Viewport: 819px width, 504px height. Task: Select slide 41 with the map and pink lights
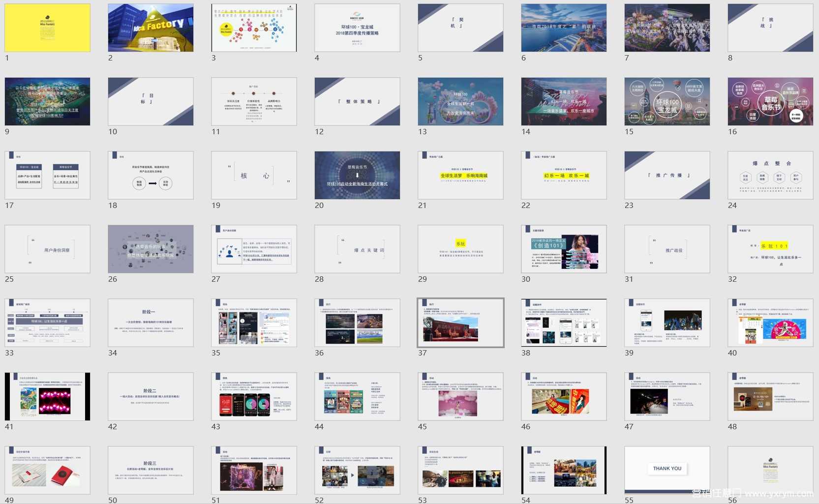pyautogui.click(x=47, y=396)
